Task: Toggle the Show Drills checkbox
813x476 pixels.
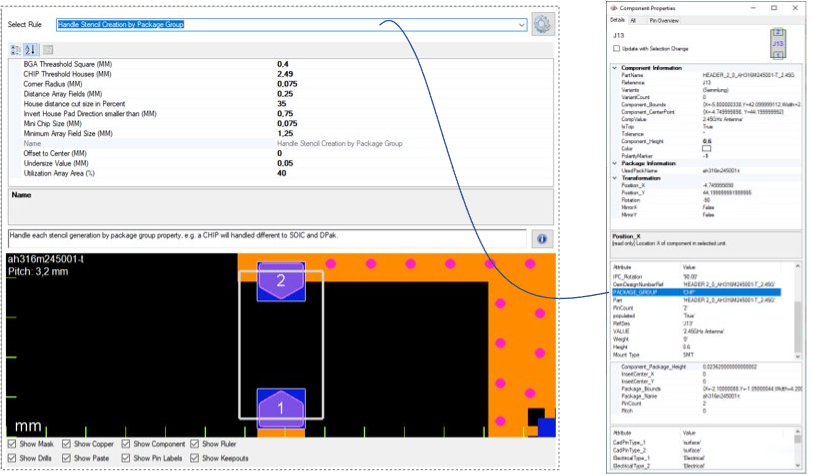Action: [x=12, y=458]
